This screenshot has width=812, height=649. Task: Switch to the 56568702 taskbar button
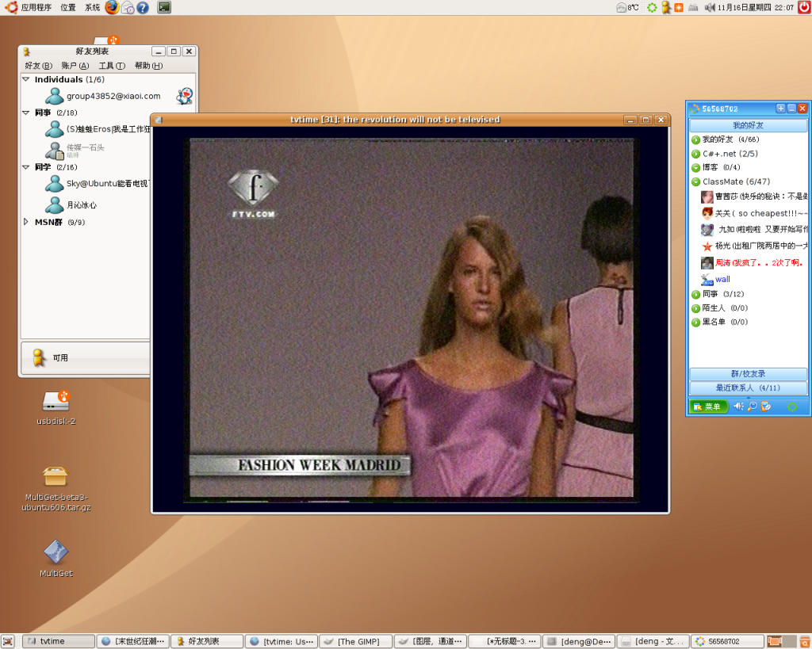(x=729, y=641)
